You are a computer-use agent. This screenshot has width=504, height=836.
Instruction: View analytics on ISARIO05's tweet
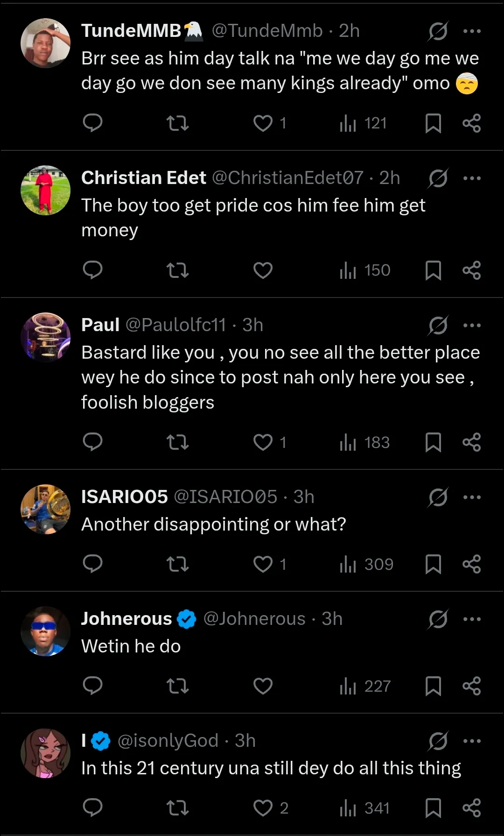[367, 564]
